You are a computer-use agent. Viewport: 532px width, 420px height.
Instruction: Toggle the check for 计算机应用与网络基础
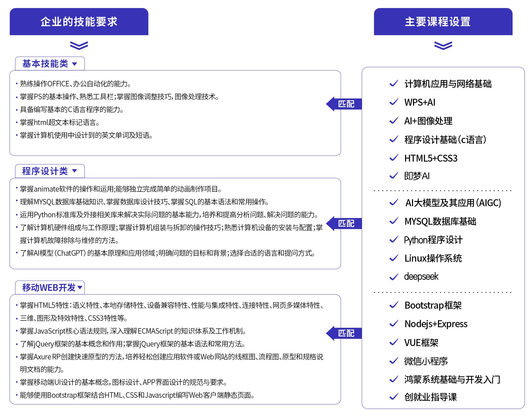[394, 84]
